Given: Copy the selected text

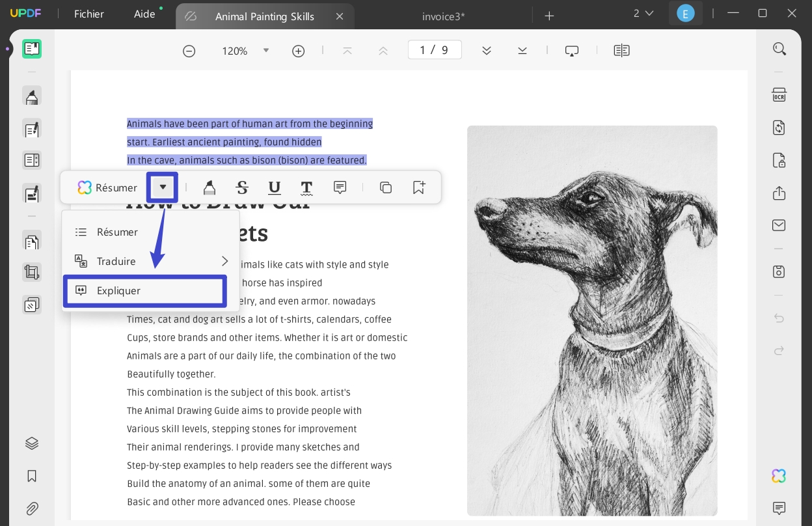Looking at the screenshot, I should [x=386, y=187].
